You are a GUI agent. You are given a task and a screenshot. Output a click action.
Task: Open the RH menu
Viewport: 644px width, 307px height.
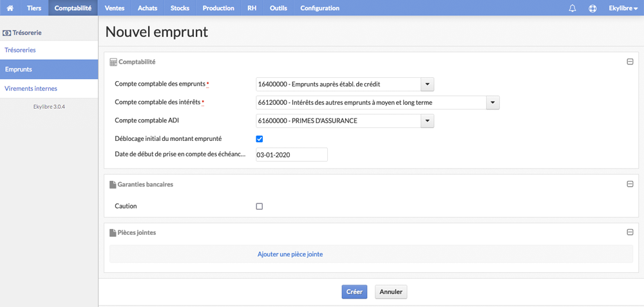pos(252,8)
